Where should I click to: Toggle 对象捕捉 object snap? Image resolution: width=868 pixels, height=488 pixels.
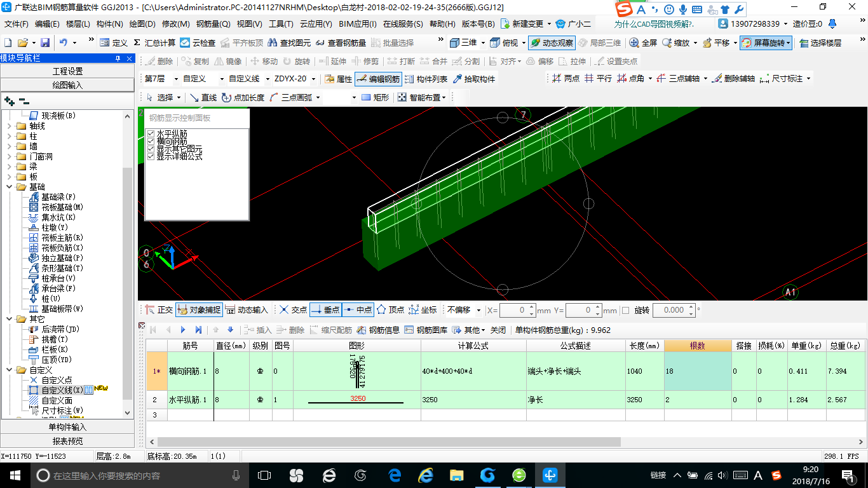[x=199, y=310]
